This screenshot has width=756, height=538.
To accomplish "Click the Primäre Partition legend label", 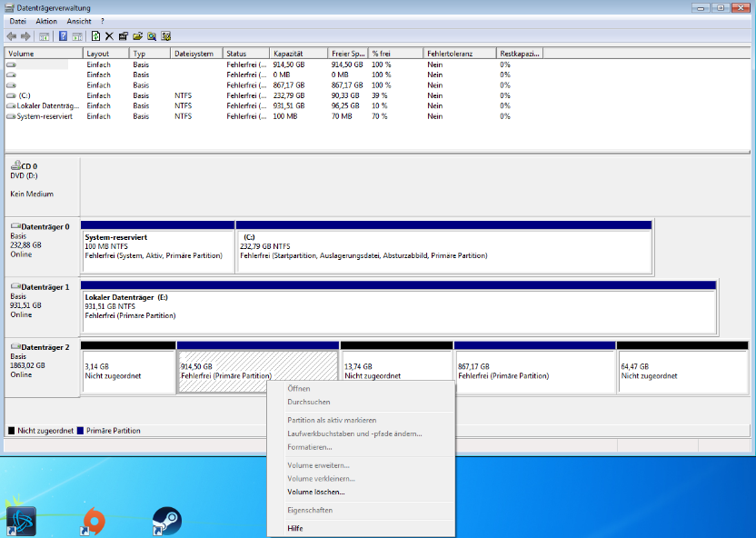I will click(x=114, y=431).
